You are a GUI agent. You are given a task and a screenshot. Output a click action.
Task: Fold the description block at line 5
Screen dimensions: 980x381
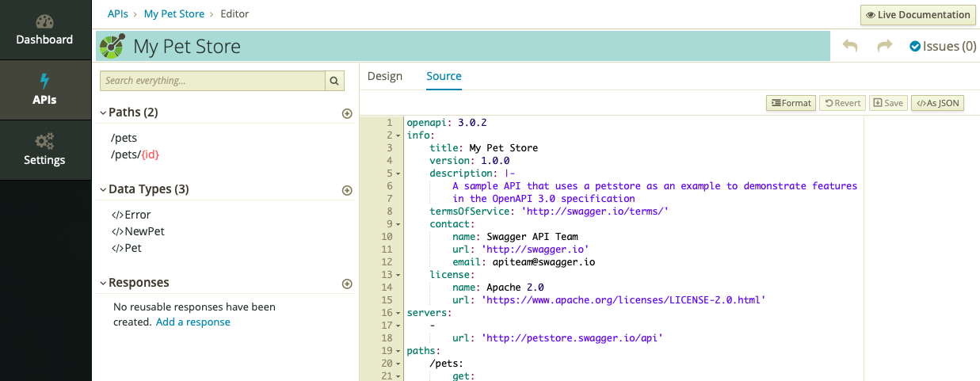coord(398,173)
